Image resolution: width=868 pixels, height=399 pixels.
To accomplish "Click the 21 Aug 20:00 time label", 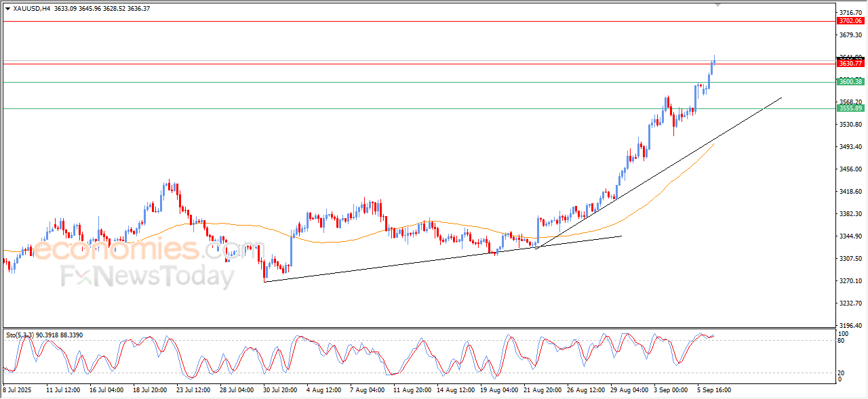I will [541, 390].
